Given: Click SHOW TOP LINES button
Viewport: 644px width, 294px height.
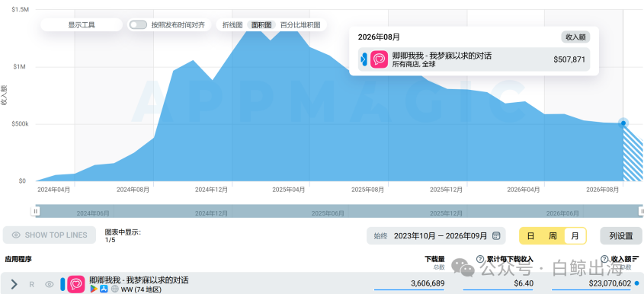Looking at the screenshot, I should click(x=50, y=235).
